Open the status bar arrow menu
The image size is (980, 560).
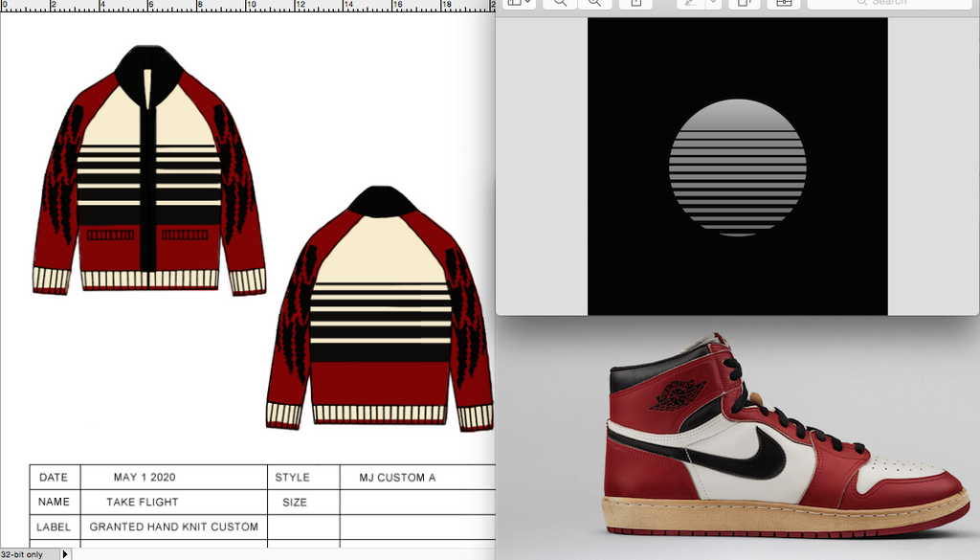coord(65,554)
